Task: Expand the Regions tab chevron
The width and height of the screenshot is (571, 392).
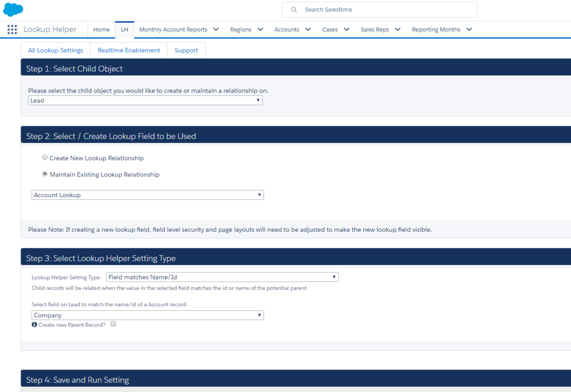Action: tap(260, 30)
